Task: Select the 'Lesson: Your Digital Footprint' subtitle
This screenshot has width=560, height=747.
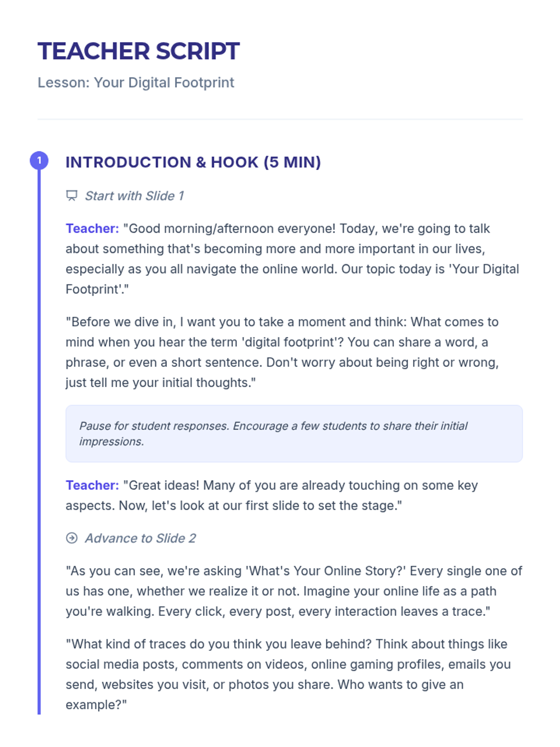Action: (136, 83)
